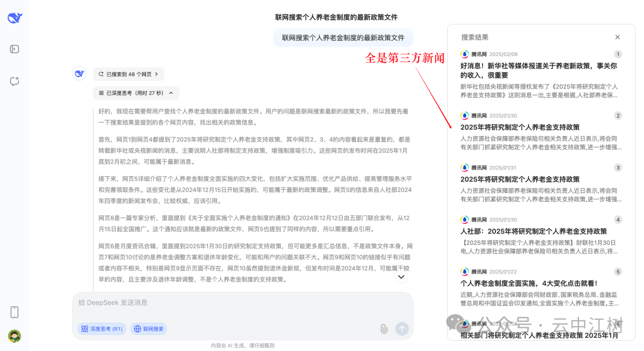Click snippet 近期,人力资源社会保障部会同财政部
The width and height of the screenshot is (644, 351).
539,299
